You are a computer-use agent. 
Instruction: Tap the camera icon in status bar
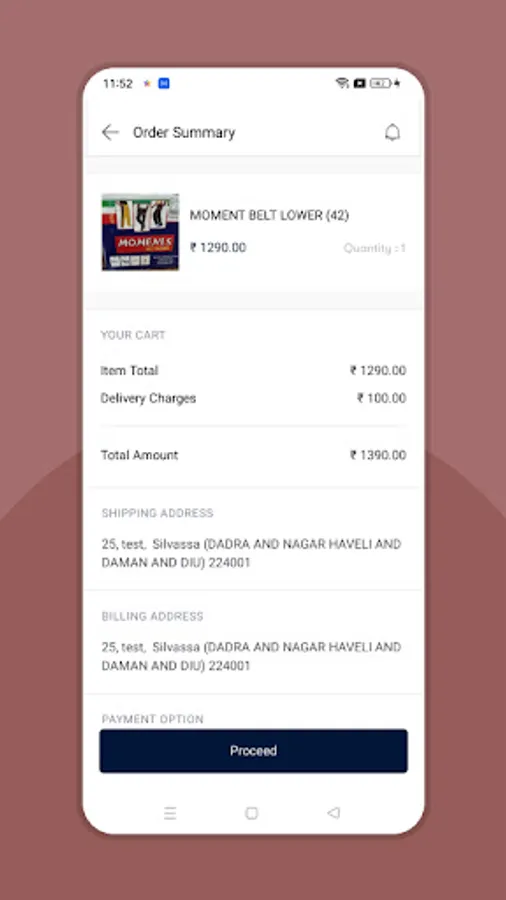359,83
